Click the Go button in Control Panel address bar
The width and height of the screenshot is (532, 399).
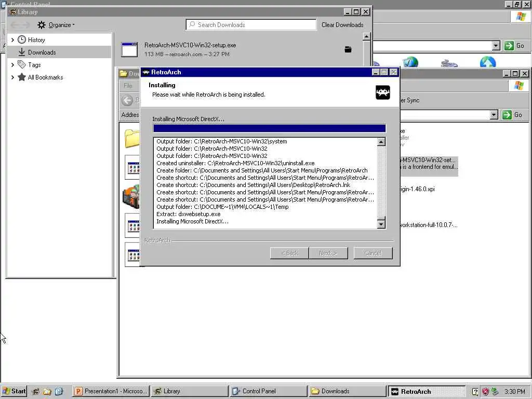[514, 46]
